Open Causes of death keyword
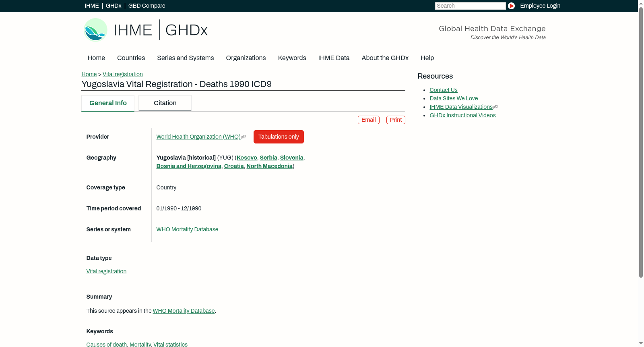Image resolution: width=644 pixels, height=347 pixels. pyautogui.click(x=107, y=345)
